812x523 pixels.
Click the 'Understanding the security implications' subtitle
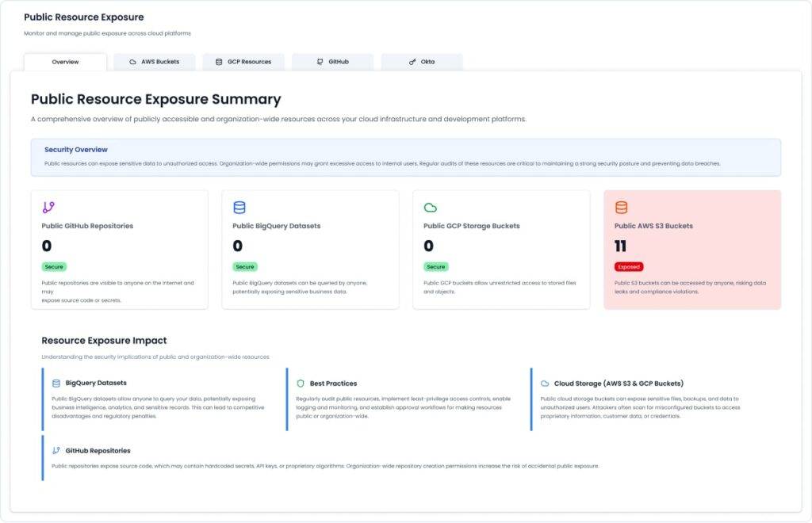[x=155, y=357]
